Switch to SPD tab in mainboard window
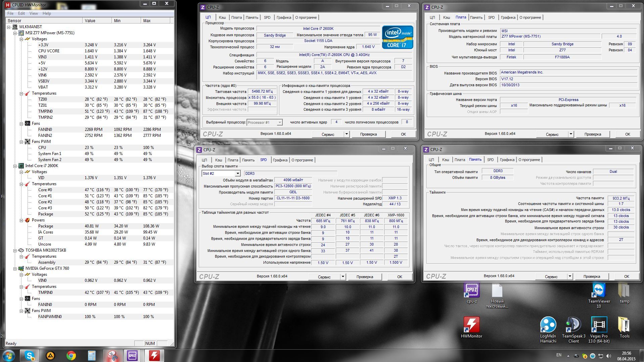 pyautogui.click(x=491, y=17)
